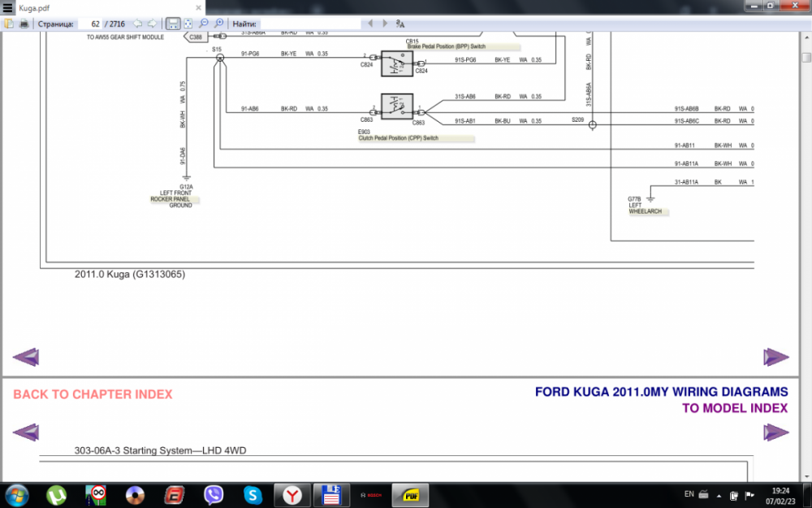Viewport: 812px width, 508px height.
Task: Click the Zoom In magnifier icon
Action: (219, 24)
